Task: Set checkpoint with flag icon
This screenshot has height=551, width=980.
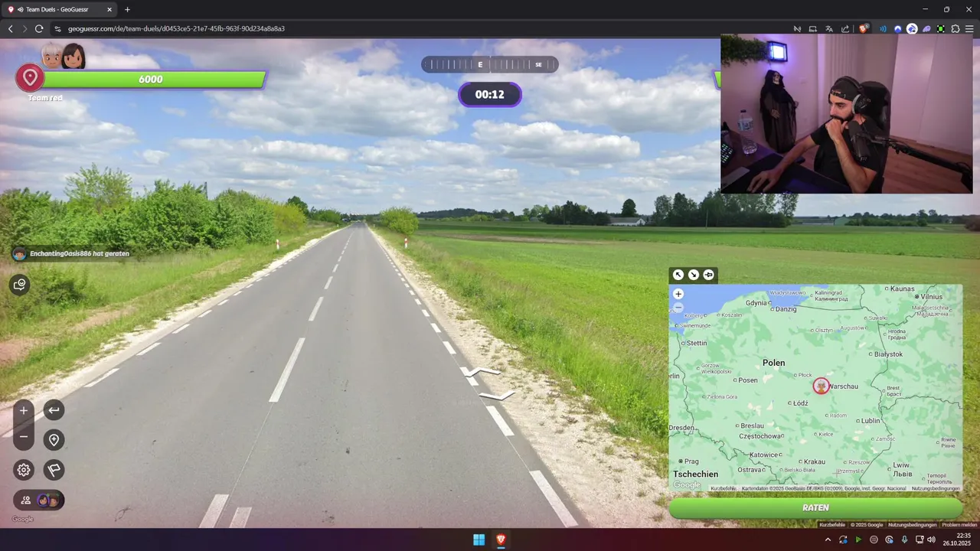Action: click(x=54, y=470)
